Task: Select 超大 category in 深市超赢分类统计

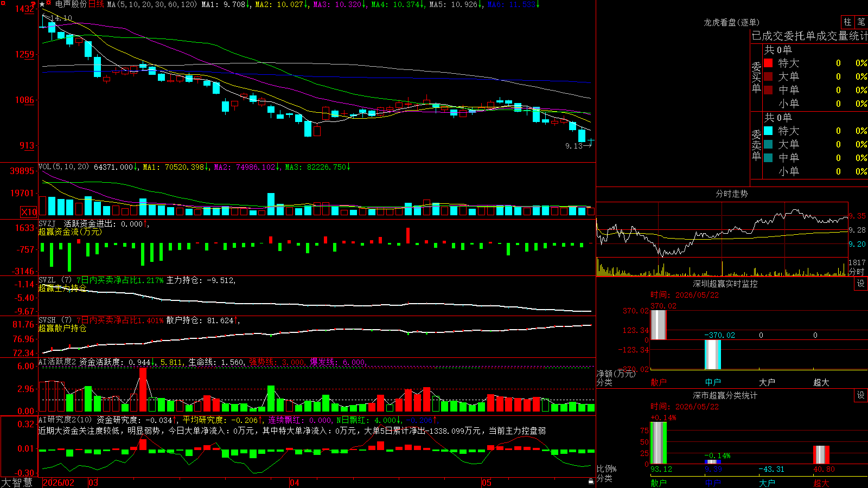Action: [x=821, y=483]
